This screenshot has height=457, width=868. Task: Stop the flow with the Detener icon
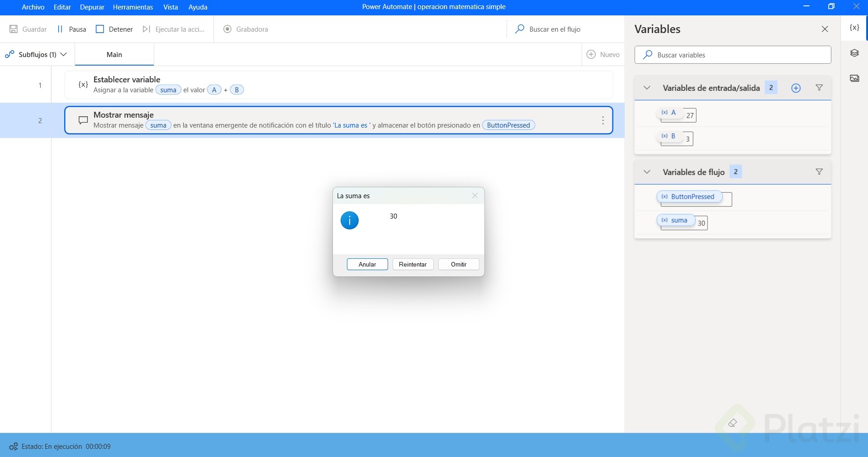pyautogui.click(x=100, y=29)
